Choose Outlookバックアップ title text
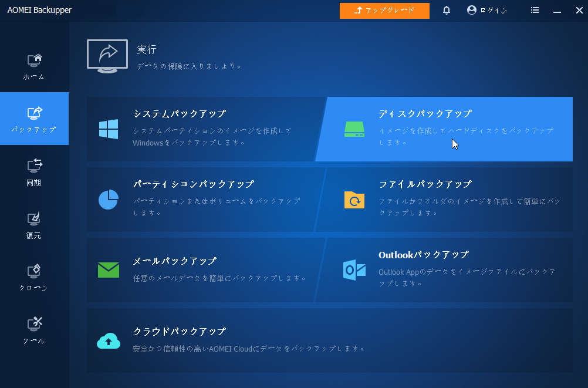Image resolution: width=588 pixels, height=388 pixels. coord(424,255)
